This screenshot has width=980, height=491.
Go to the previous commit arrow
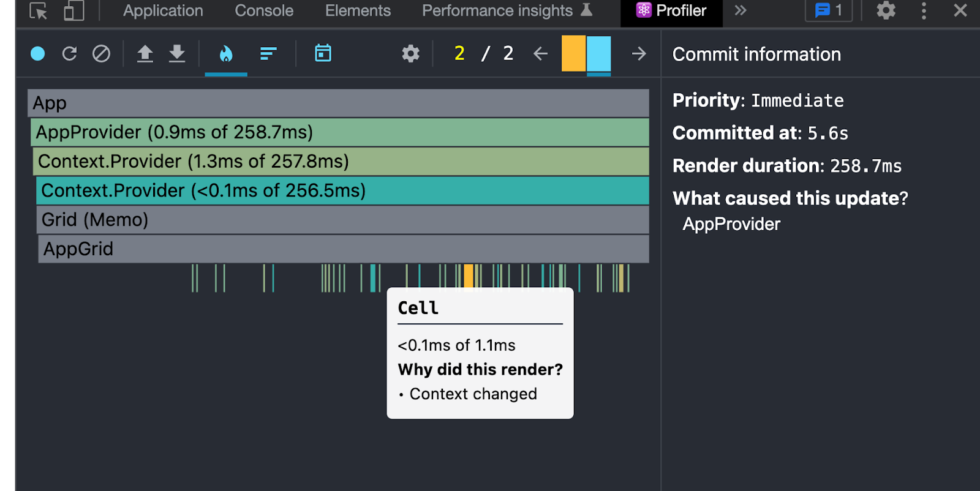point(540,54)
